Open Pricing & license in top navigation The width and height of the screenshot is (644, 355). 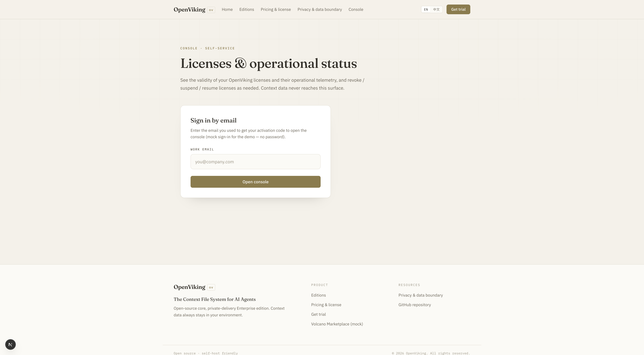click(276, 10)
